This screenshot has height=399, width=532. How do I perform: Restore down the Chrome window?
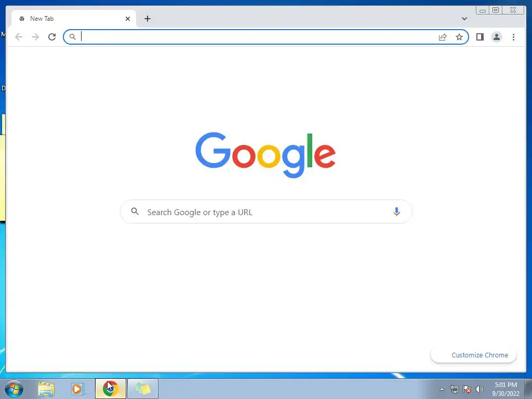click(x=495, y=10)
